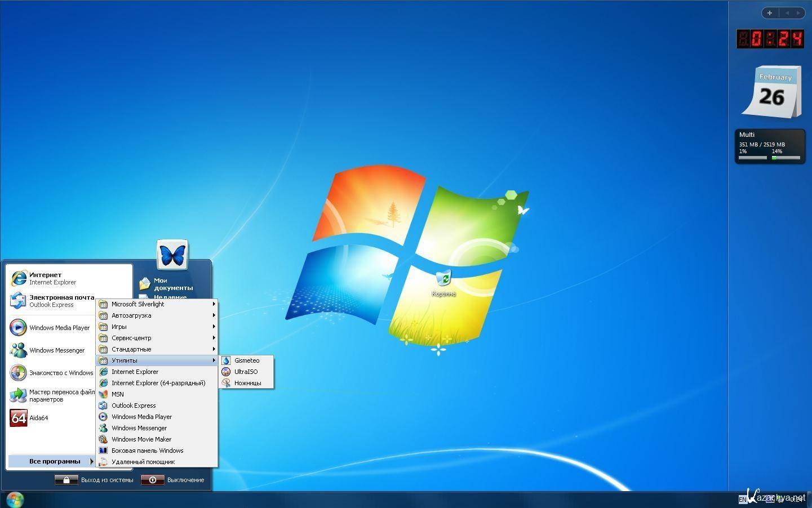Expand the Microsoft Silverlight folder
Screen dimensions: 812x508
pos(157,304)
